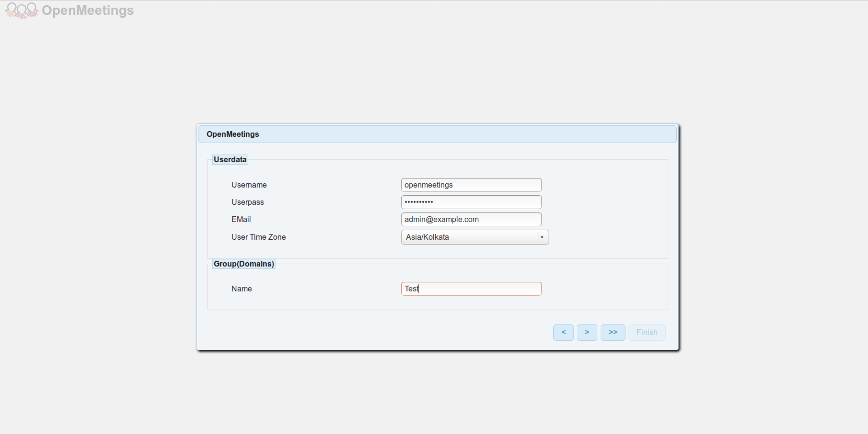Click the EMail label
Viewport: 868px width, 434px height.
[x=241, y=219]
